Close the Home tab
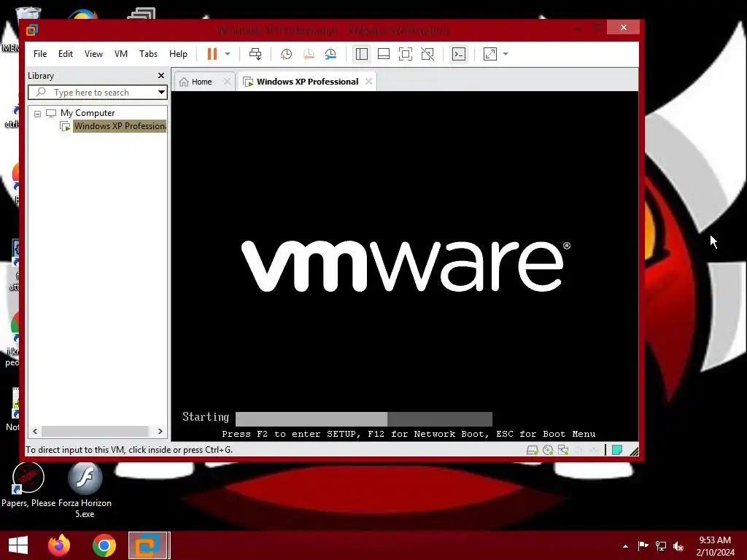 228,82
